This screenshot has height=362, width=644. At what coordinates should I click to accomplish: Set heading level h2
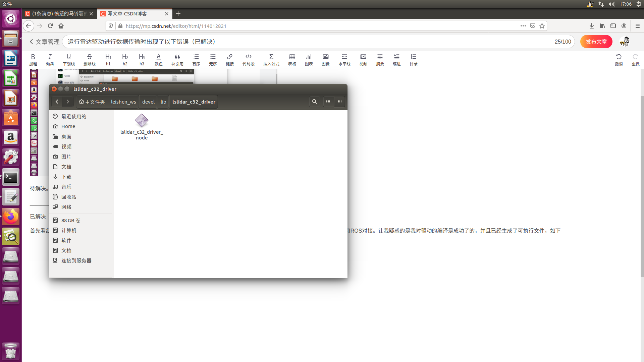tap(125, 60)
